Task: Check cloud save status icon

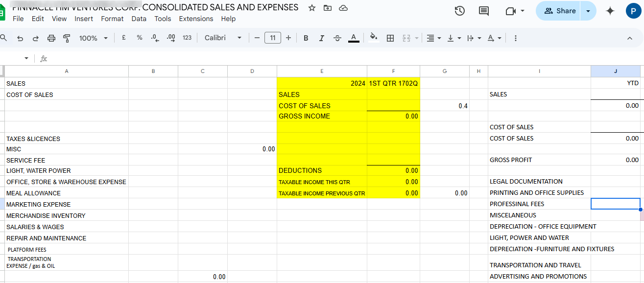Action: pyautogui.click(x=343, y=8)
